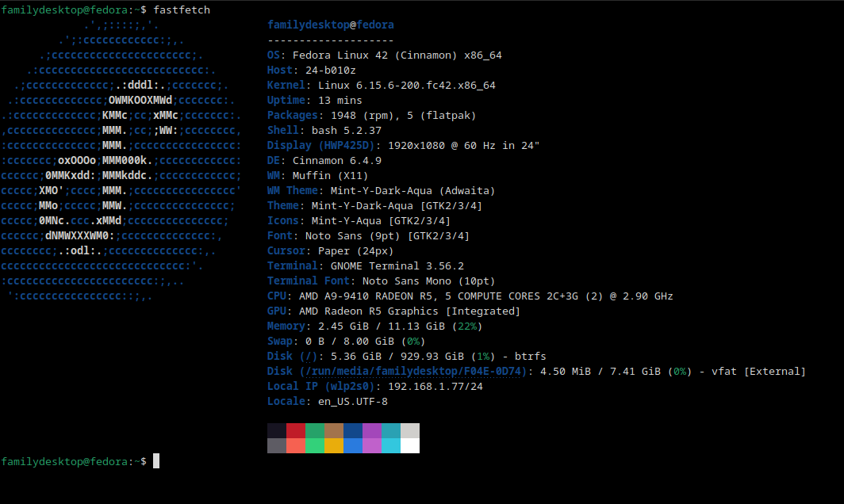Click the Local IP 192.168.1.77/24 value

(435, 386)
